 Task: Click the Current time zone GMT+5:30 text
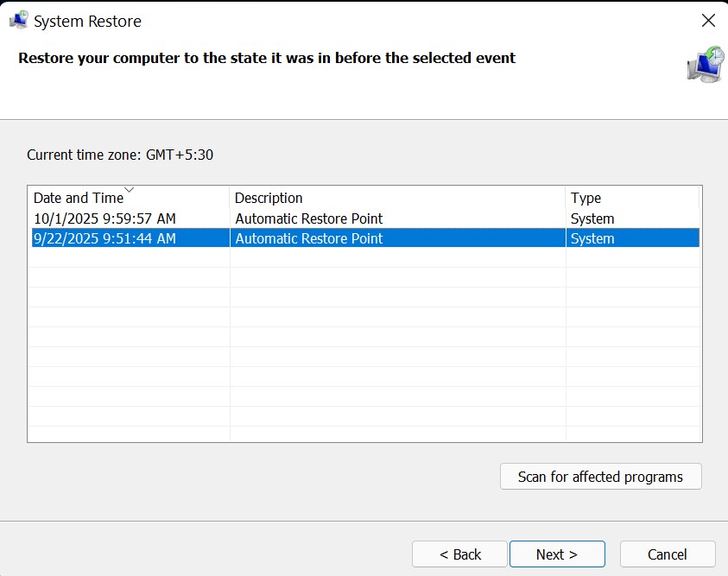click(x=121, y=155)
